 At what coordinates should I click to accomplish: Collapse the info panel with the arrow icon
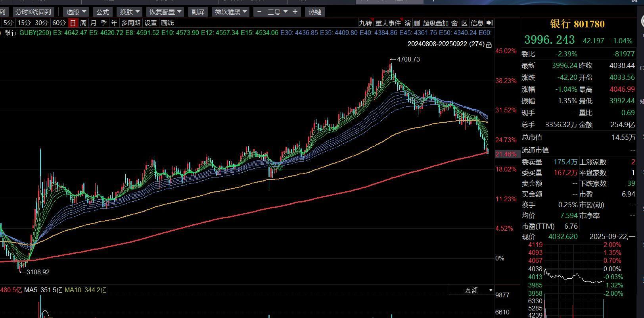tap(490, 23)
